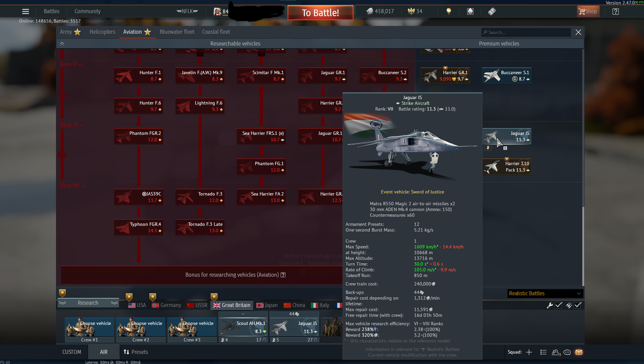
Task: Click the plus icon to add squad member
Action: (x=529, y=352)
